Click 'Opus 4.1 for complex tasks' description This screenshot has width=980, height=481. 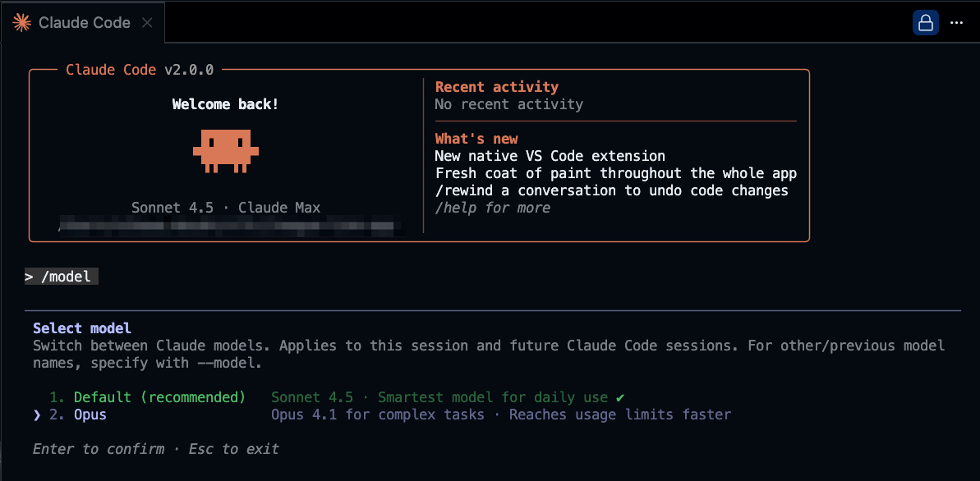378,415
